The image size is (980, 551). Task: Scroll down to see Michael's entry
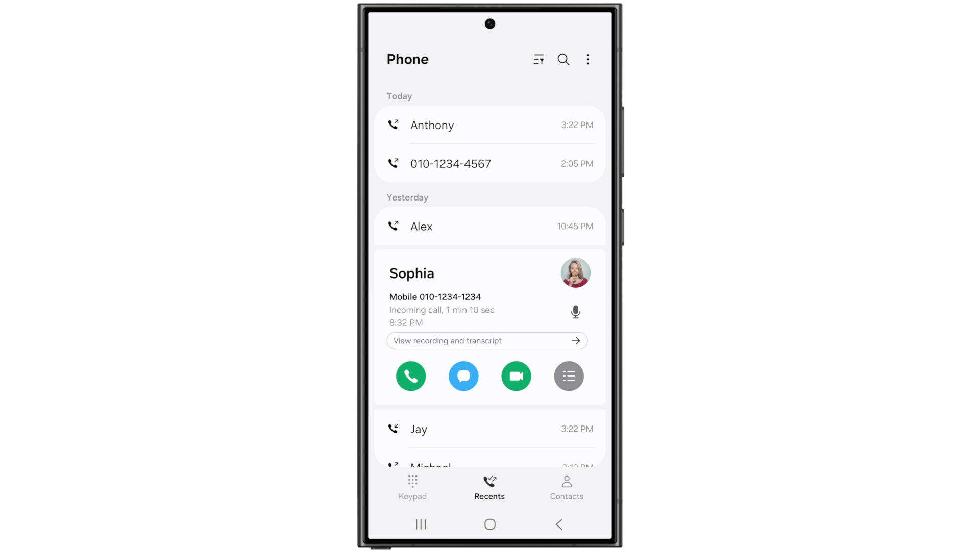tap(489, 464)
